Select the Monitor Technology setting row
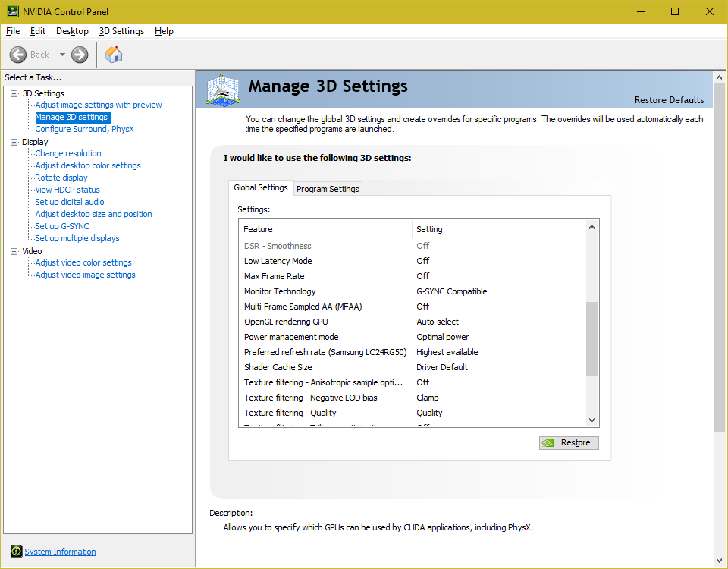728x569 pixels. coord(413,291)
